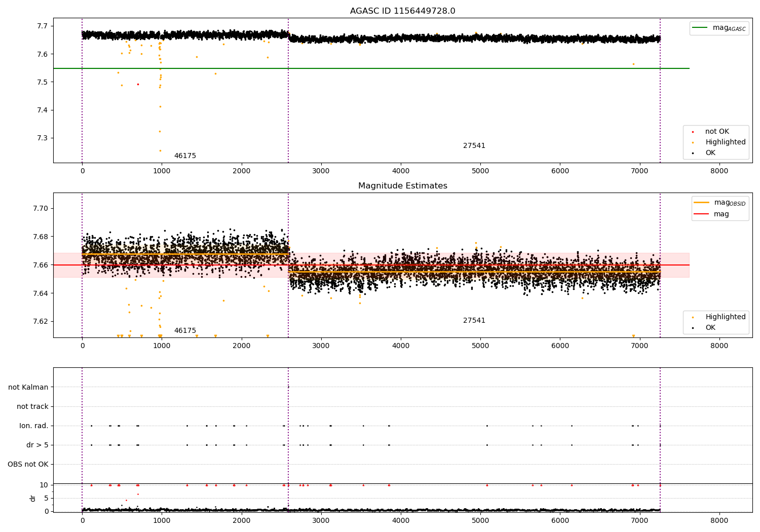Click the 'AGASC ID 1156449728.0' plot title
Screen dimensions: 760x532
[403, 11]
